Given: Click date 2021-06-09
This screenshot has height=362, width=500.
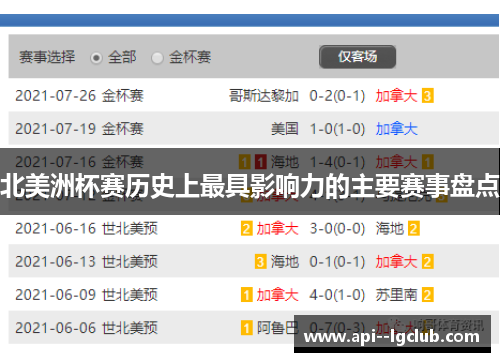Looking at the screenshot, I should [56, 295].
